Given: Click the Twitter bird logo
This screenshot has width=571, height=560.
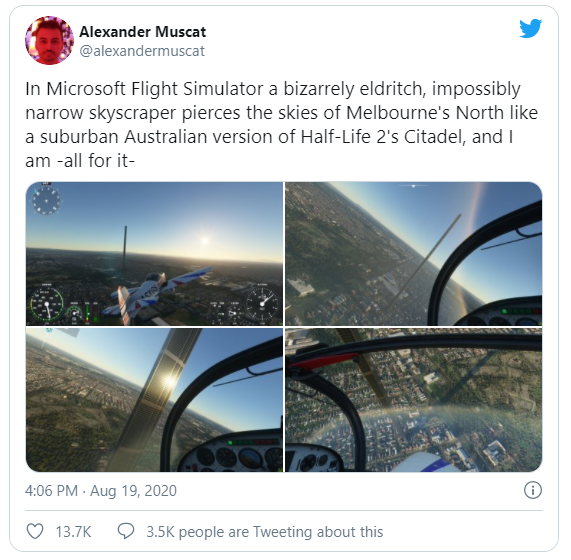Looking at the screenshot, I should pyautogui.click(x=531, y=28).
